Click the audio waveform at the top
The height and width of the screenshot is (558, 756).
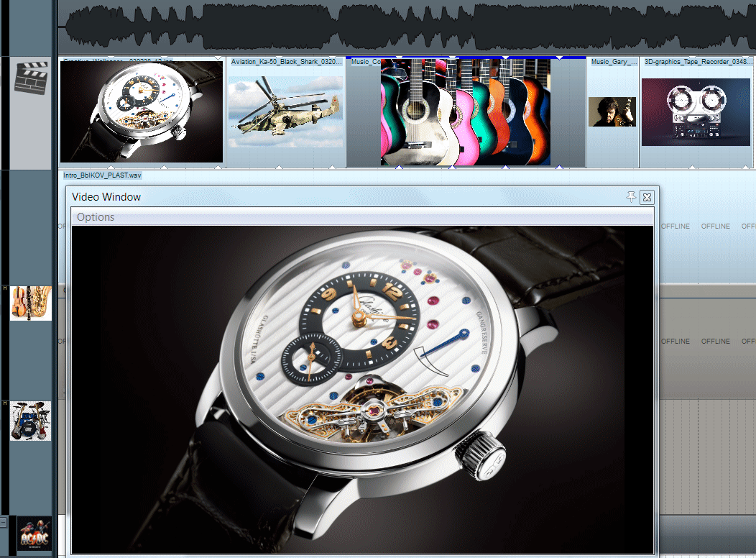(407, 27)
